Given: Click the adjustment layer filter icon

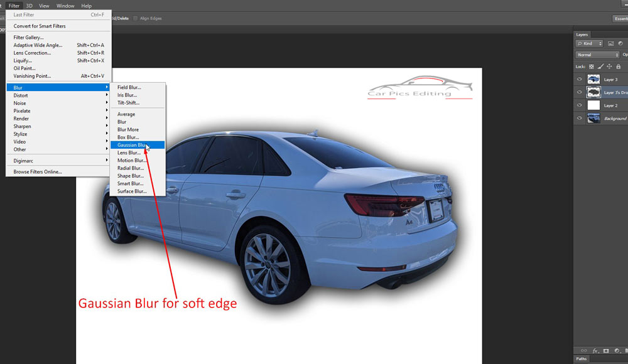Looking at the screenshot, I should point(620,43).
